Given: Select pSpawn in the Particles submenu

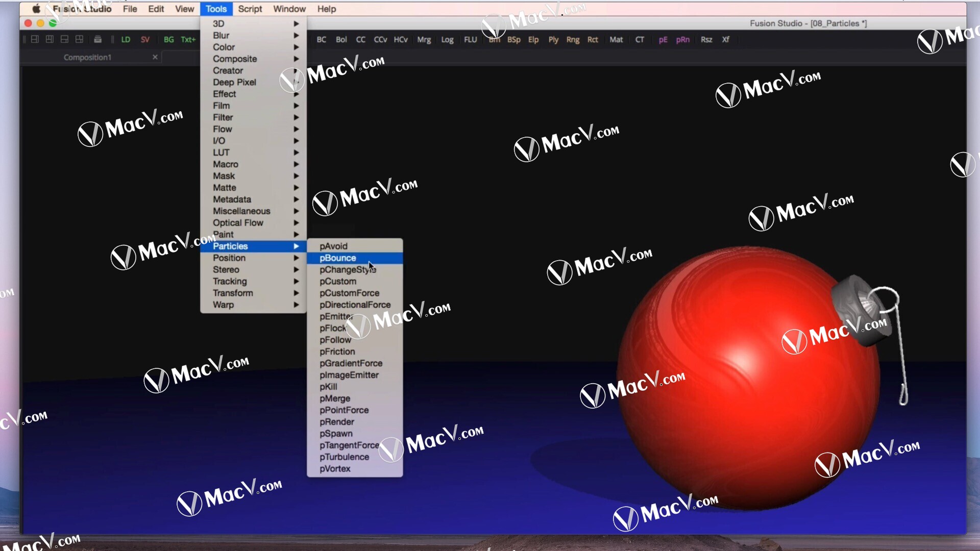Looking at the screenshot, I should coord(355,434).
